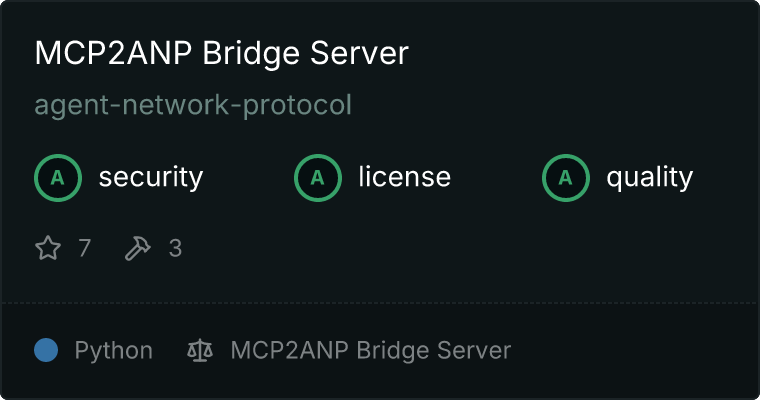Image resolution: width=760 pixels, height=400 pixels.
Task: Click the license label text
Action: point(405,176)
